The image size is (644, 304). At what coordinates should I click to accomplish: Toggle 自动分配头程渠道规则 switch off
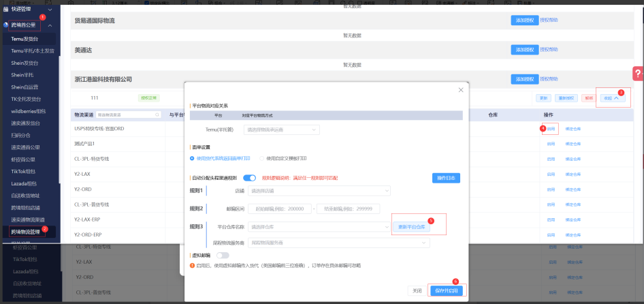249,178
